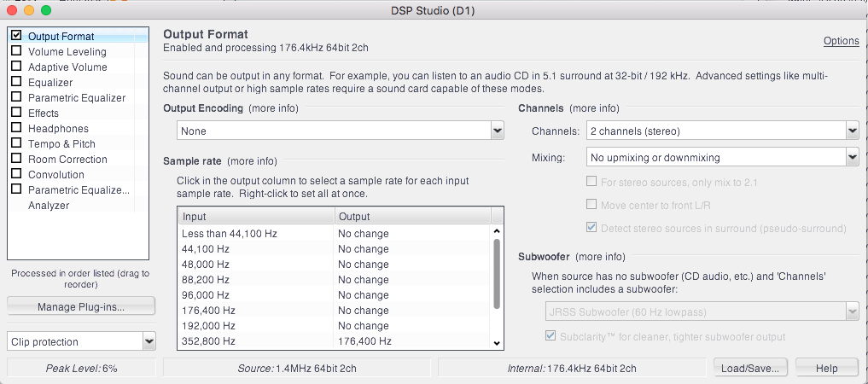
Task: Open the Options link
Action: click(841, 41)
